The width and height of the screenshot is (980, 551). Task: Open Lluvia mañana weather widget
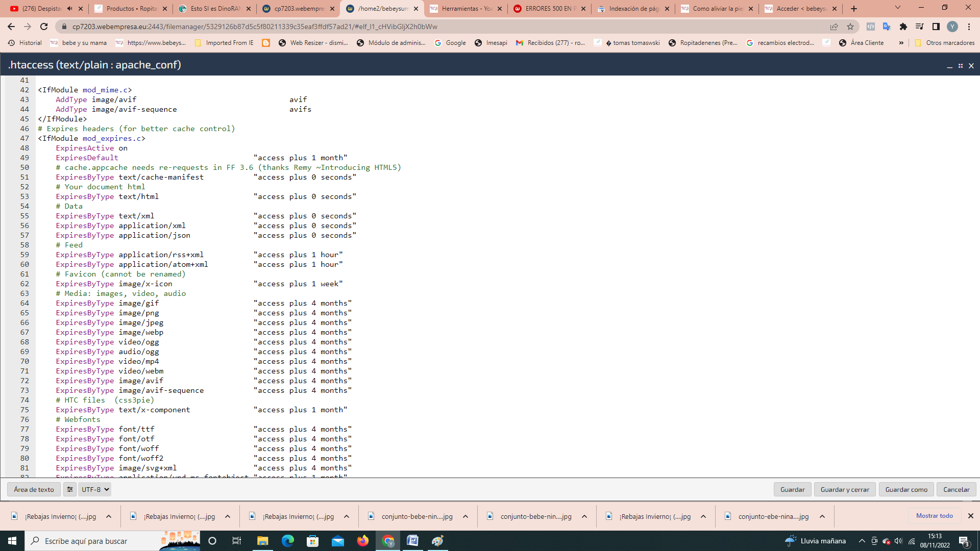click(815, 541)
